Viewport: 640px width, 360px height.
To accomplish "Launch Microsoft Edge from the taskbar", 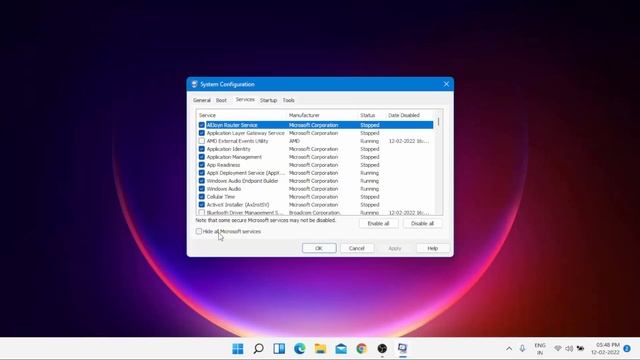I will (x=300, y=349).
